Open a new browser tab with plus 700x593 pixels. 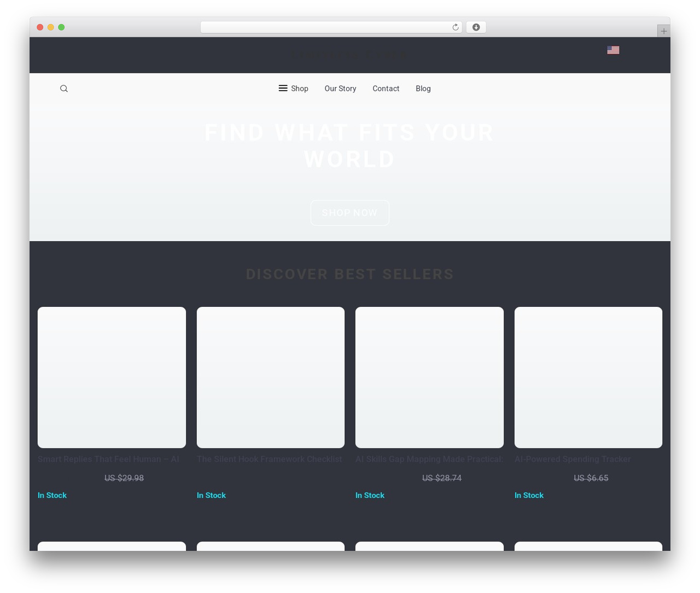point(663,31)
